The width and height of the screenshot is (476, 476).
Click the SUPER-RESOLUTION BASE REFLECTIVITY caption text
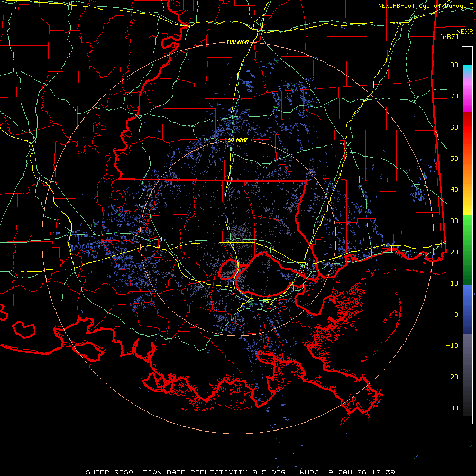click(167, 472)
